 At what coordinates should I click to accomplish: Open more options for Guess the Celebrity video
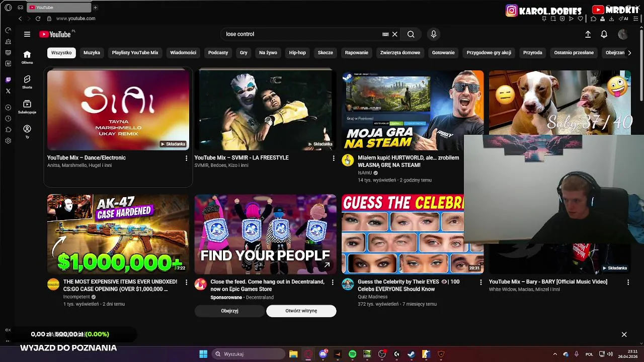click(x=480, y=283)
